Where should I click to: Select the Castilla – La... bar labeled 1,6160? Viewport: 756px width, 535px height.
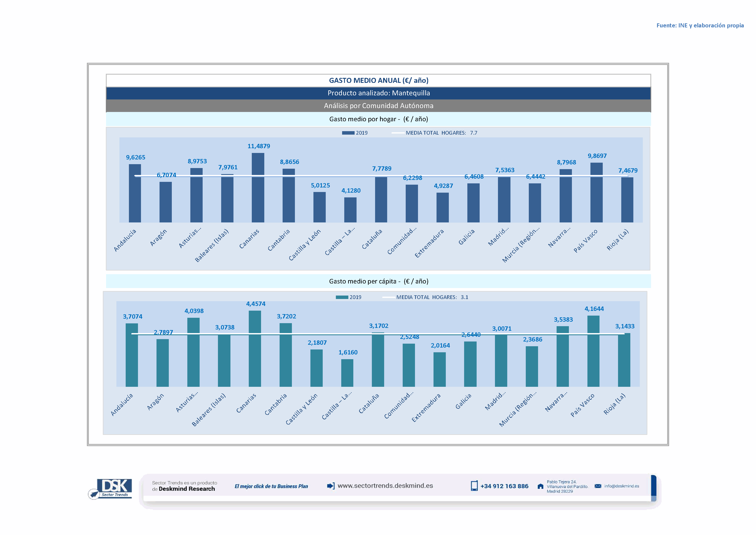pos(347,373)
